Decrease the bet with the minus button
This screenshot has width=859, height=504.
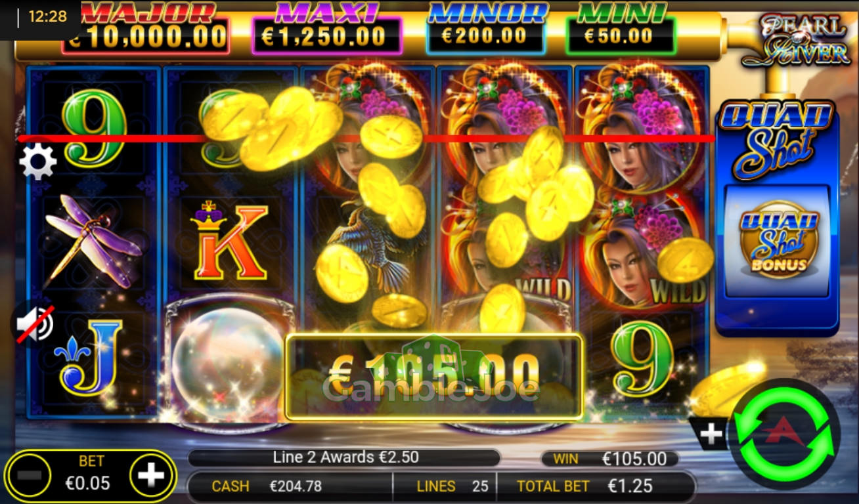[29, 476]
